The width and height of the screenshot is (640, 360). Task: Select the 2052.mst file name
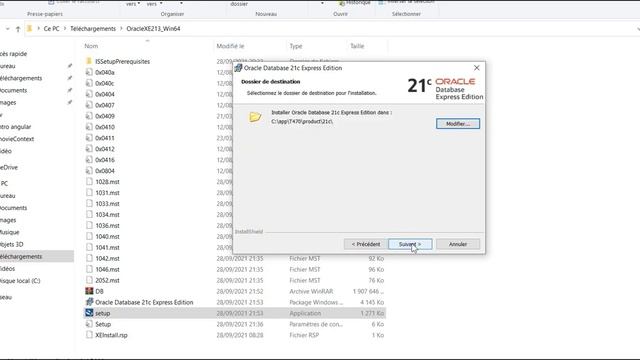click(x=107, y=280)
